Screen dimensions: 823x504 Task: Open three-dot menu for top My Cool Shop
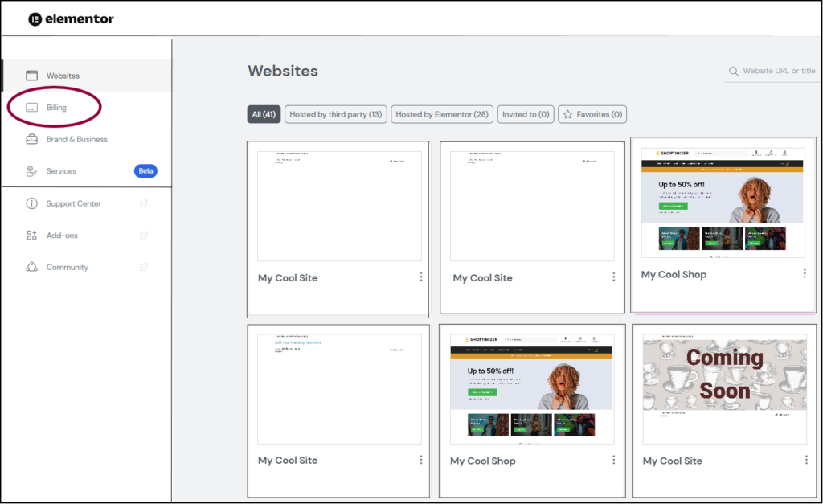click(805, 274)
